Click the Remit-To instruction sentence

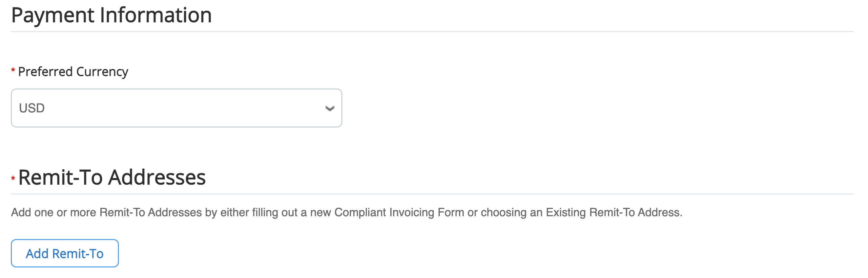pyautogui.click(x=346, y=212)
